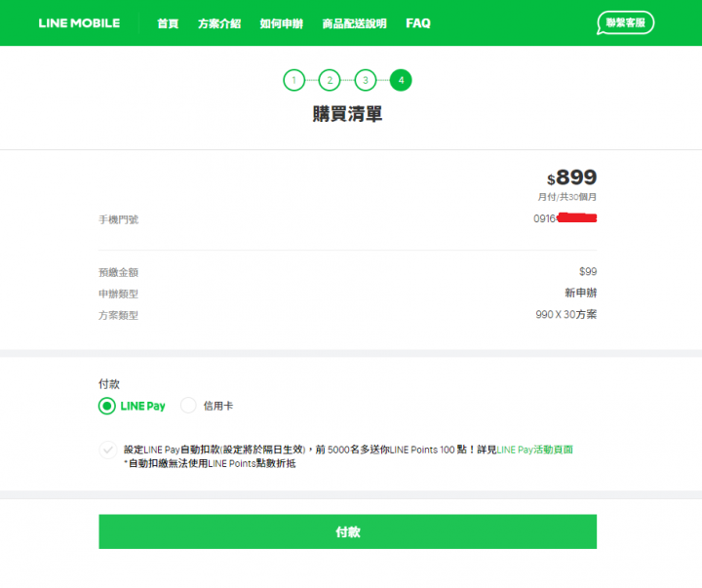Open the 方案介紹 menu item
The height and width of the screenshot is (588, 702).
[x=219, y=23]
